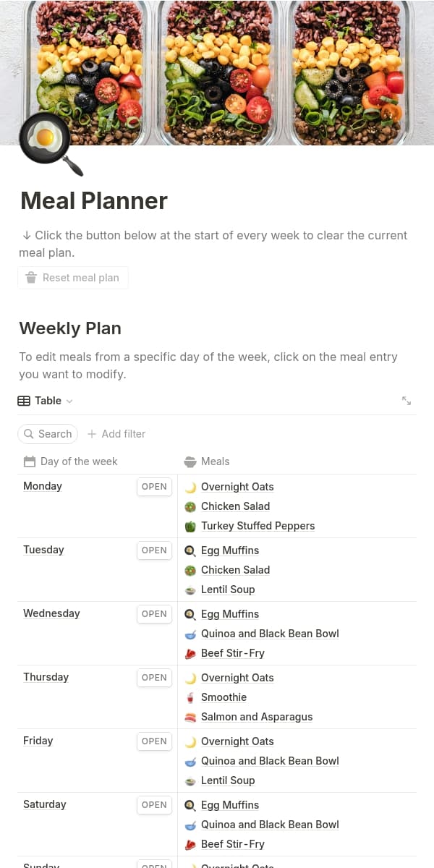Focus the table Search field
Image resolution: width=434 pixels, height=868 pixels.
point(48,434)
